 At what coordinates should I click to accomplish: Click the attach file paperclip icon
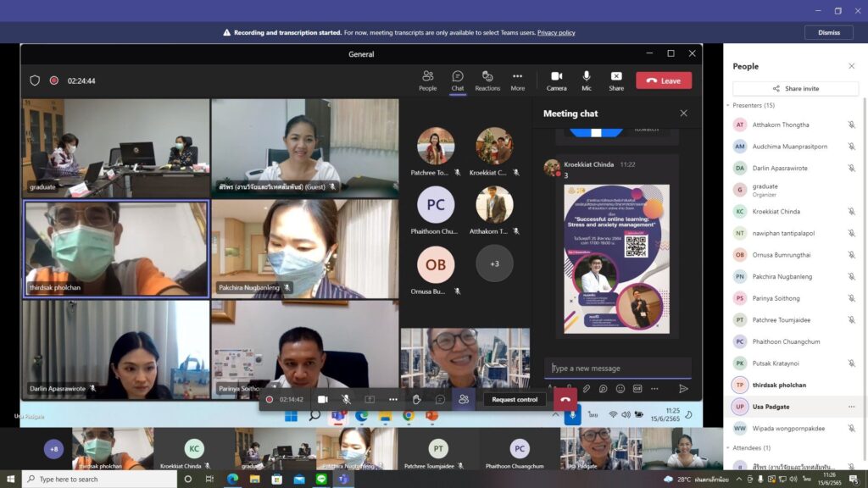[587, 389]
